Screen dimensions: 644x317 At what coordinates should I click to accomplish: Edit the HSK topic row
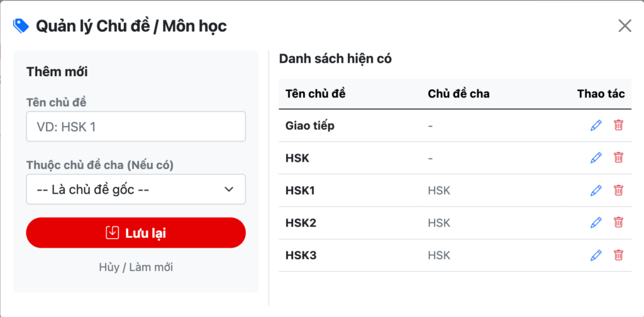click(x=596, y=158)
